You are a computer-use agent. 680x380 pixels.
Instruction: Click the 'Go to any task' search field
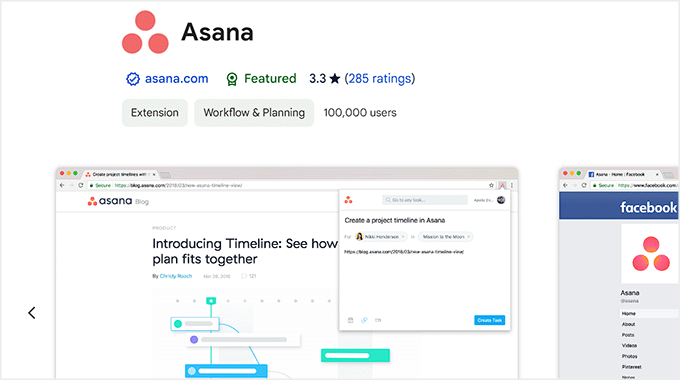[x=425, y=200]
